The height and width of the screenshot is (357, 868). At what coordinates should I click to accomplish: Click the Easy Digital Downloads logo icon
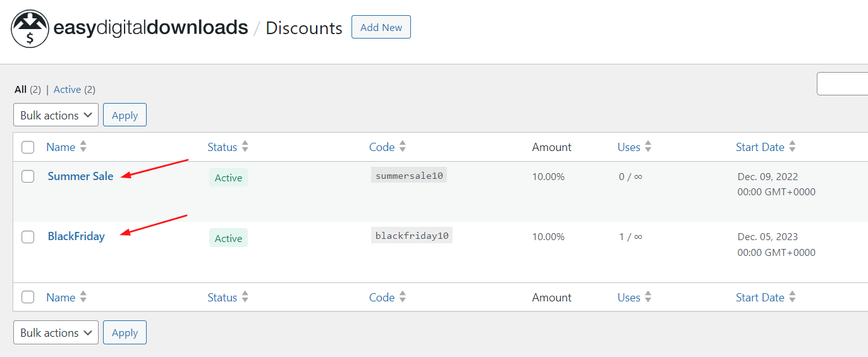pyautogui.click(x=30, y=28)
